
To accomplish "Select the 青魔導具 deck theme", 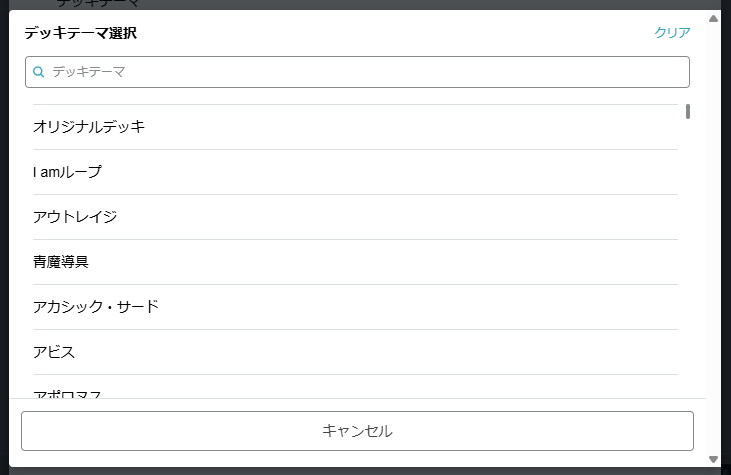I will pyautogui.click(x=61, y=262).
